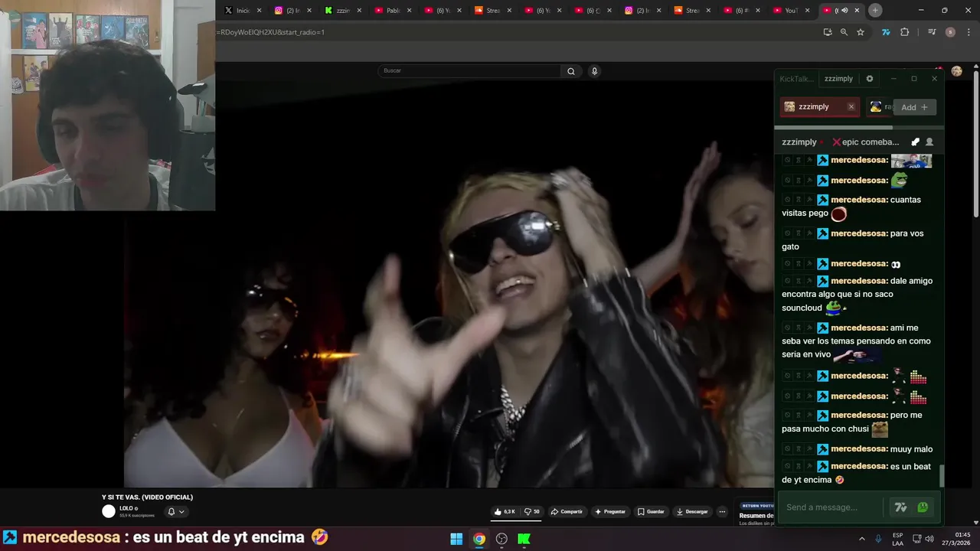Open Chrome from the taskbar
The width and height of the screenshot is (980, 551).
click(479, 539)
